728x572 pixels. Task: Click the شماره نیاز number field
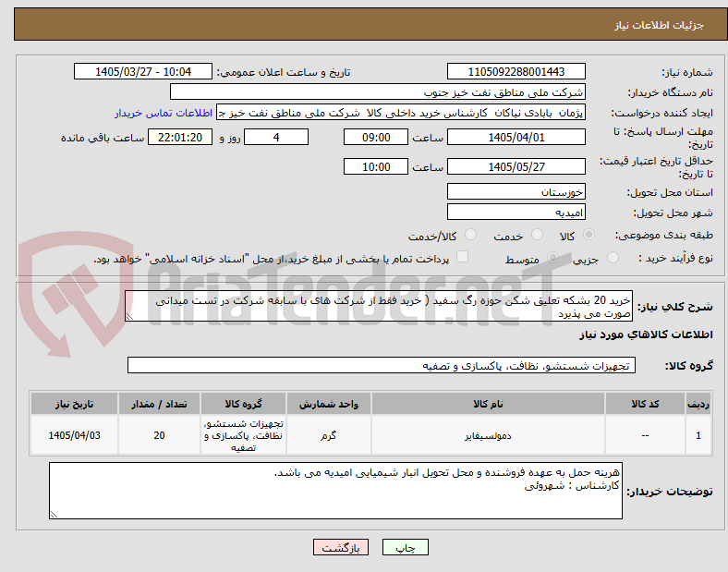(x=516, y=71)
